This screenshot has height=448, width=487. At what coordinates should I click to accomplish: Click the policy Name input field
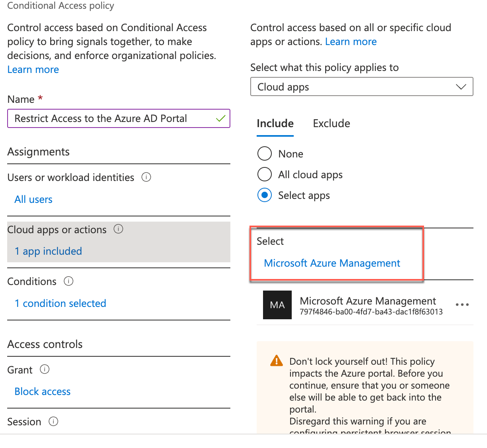(x=119, y=118)
